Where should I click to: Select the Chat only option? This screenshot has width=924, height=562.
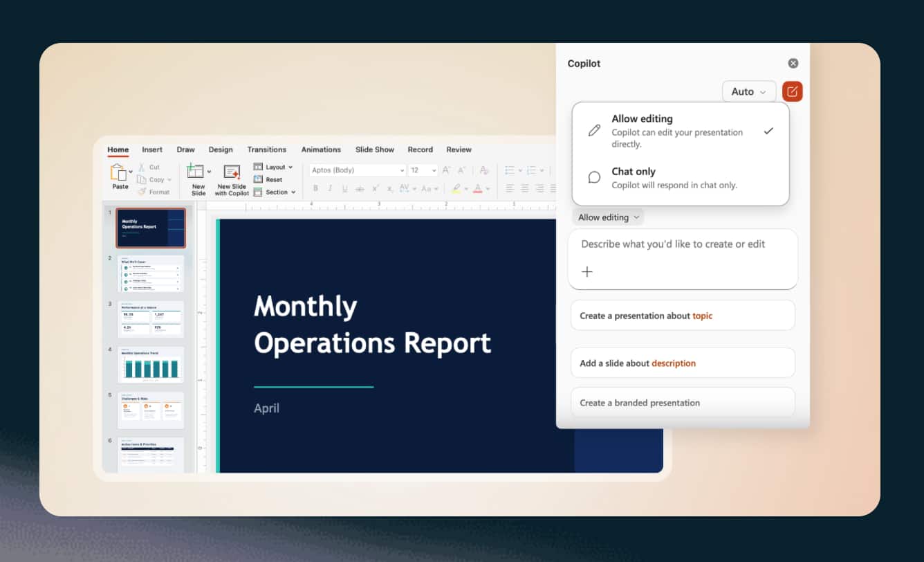click(x=681, y=178)
